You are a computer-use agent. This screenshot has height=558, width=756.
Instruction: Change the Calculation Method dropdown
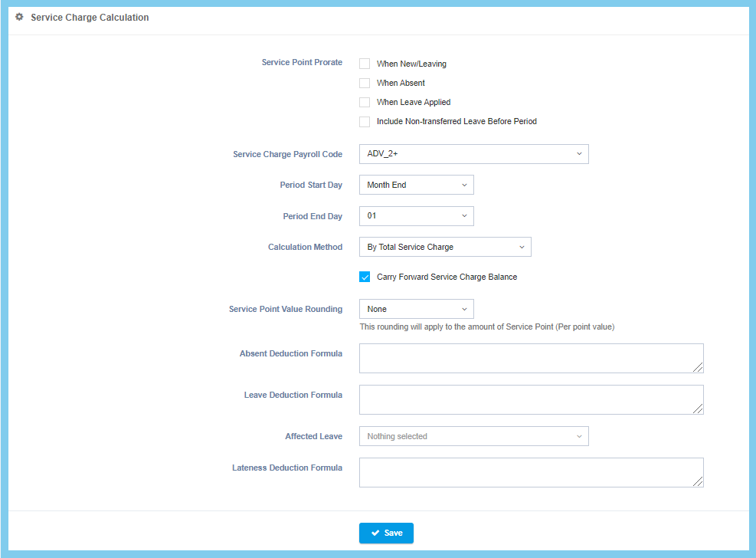coord(444,247)
